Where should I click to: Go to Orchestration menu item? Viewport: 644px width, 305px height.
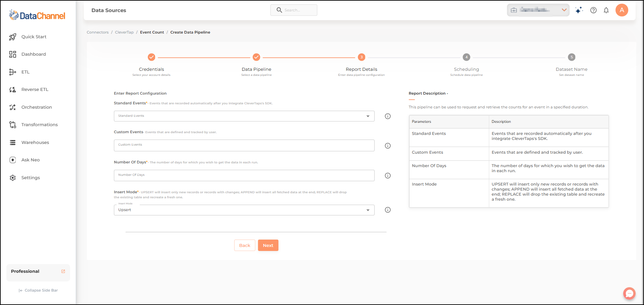tap(37, 107)
